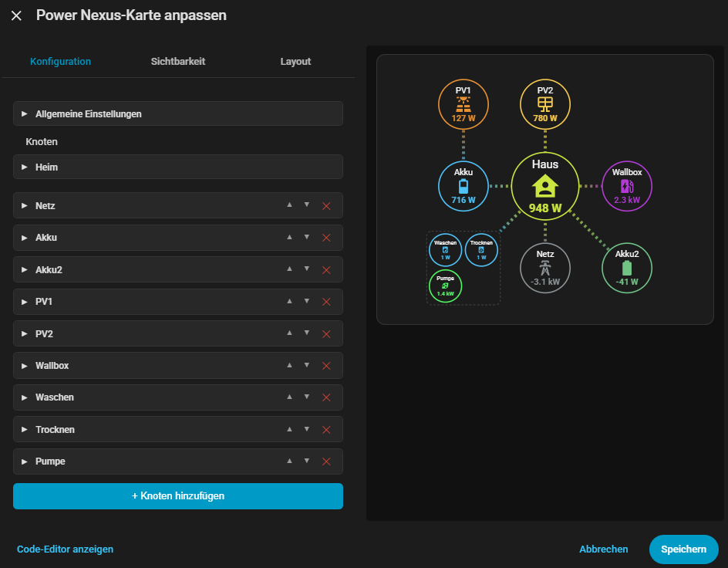Move the Trocknen node down
The height and width of the screenshot is (568, 728).
[x=306, y=429]
